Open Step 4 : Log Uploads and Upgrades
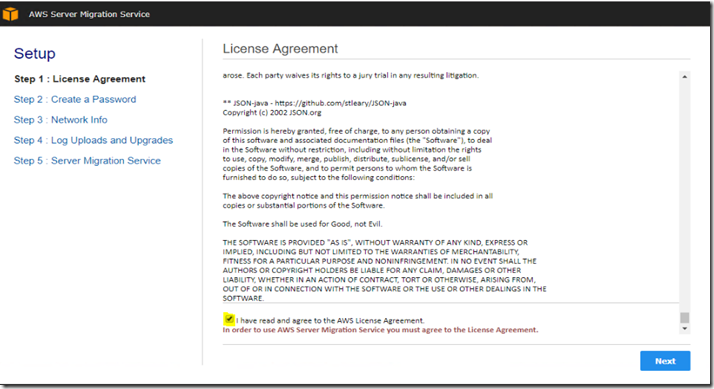Viewport: 714px width, 389px height. [93, 140]
